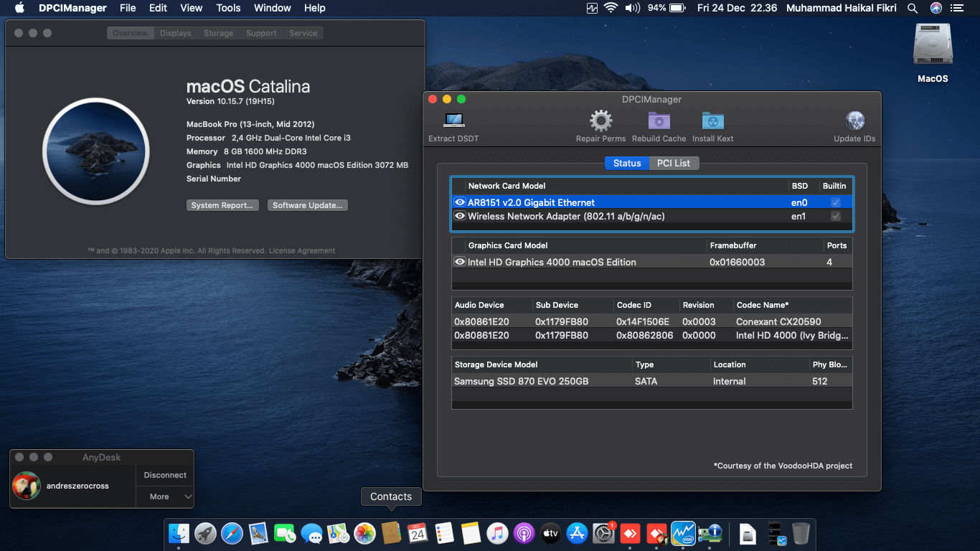This screenshot has width=980, height=551.
Task: Select the Storage tab in About This Mac
Action: click(x=218, y=33)
